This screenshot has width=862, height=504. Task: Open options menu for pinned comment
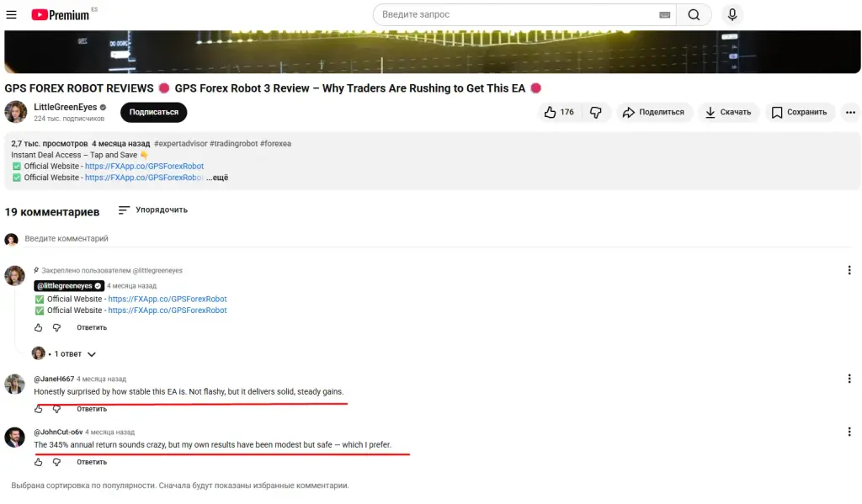point(849,270)
